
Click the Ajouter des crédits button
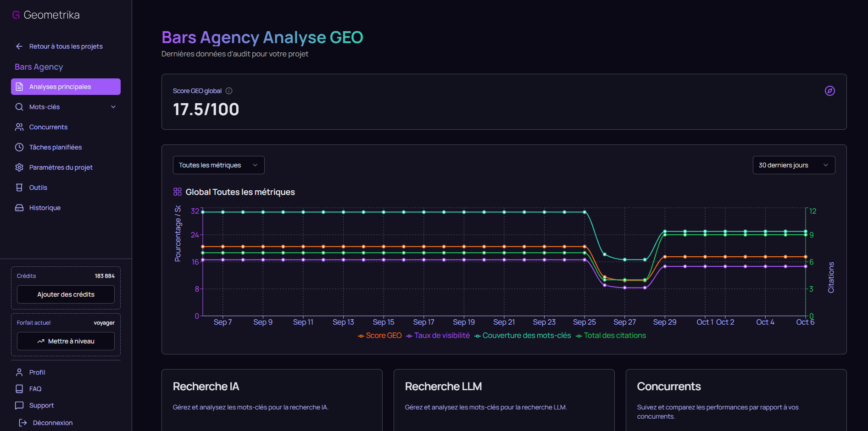[66, 294]
